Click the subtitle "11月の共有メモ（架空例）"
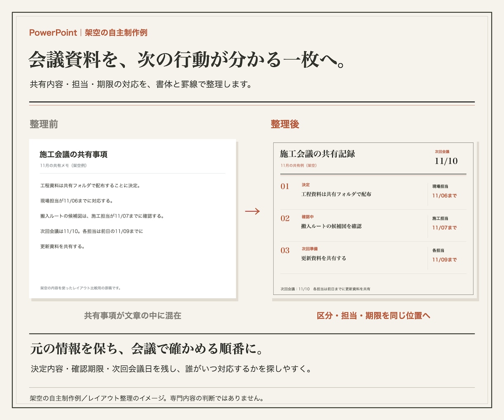 64,166
